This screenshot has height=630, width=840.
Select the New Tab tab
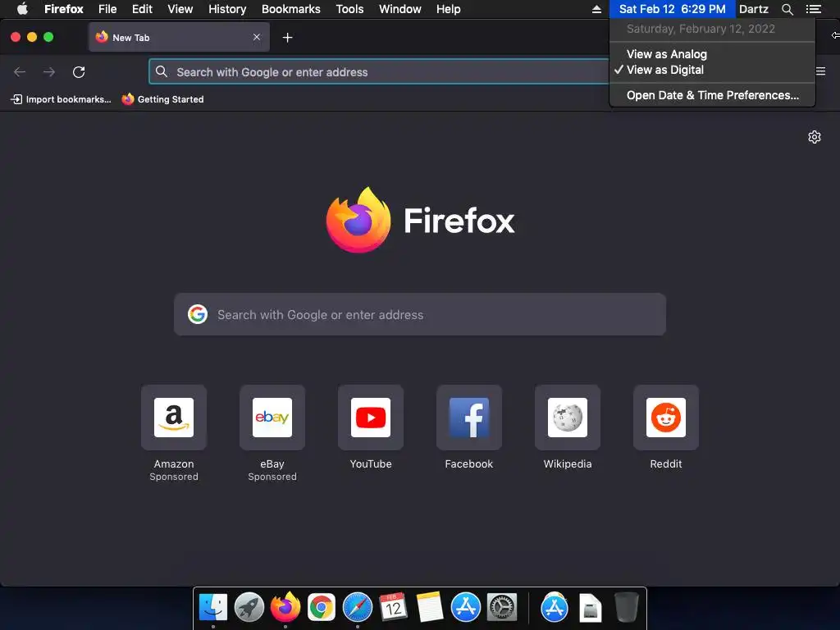click(x=179, y=37)
